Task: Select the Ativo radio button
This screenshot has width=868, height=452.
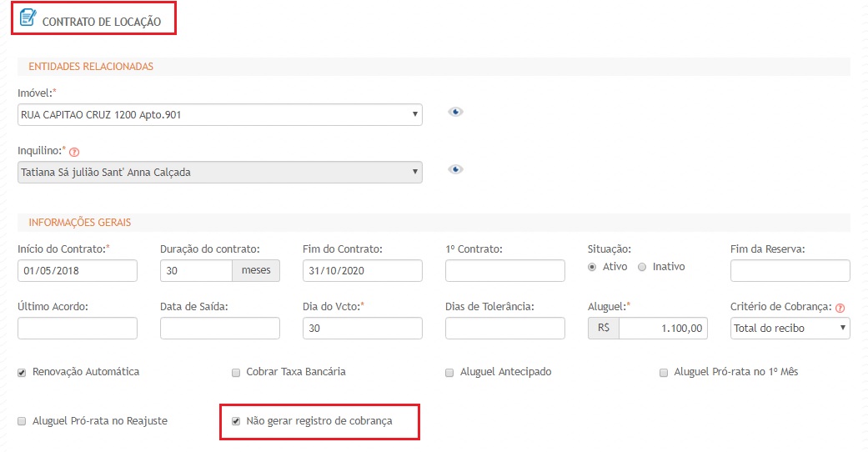Action: tap(593, 267)
